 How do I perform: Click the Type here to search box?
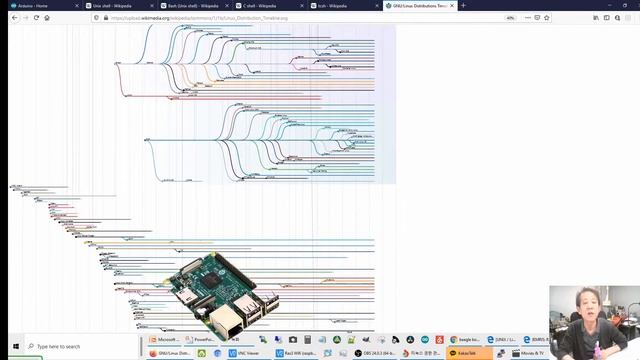point(82,347)
